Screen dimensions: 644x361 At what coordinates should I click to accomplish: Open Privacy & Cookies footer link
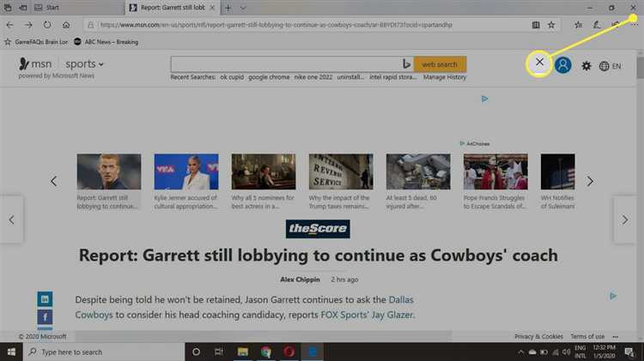click(539, 336)
